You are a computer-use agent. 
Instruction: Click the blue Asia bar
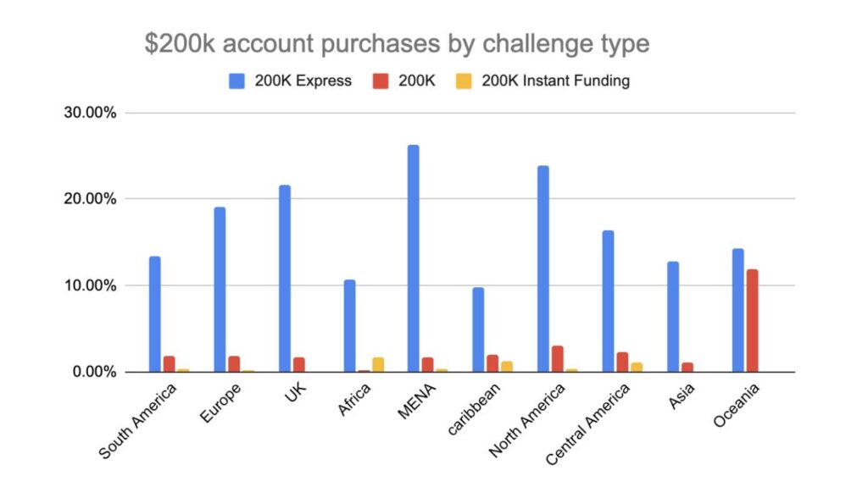pos(673,316)
